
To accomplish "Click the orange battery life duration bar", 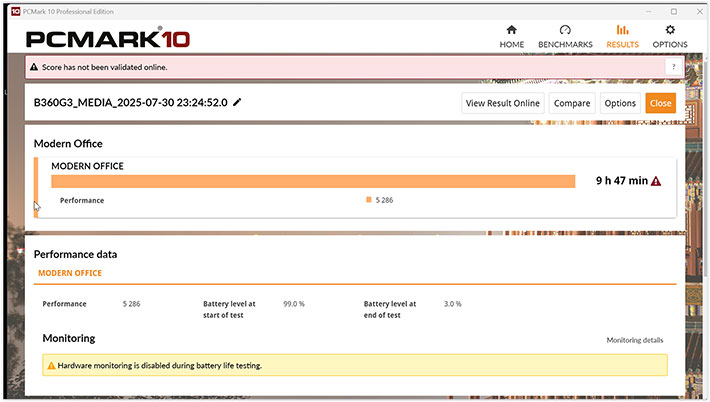I will (x=312, y=181).
